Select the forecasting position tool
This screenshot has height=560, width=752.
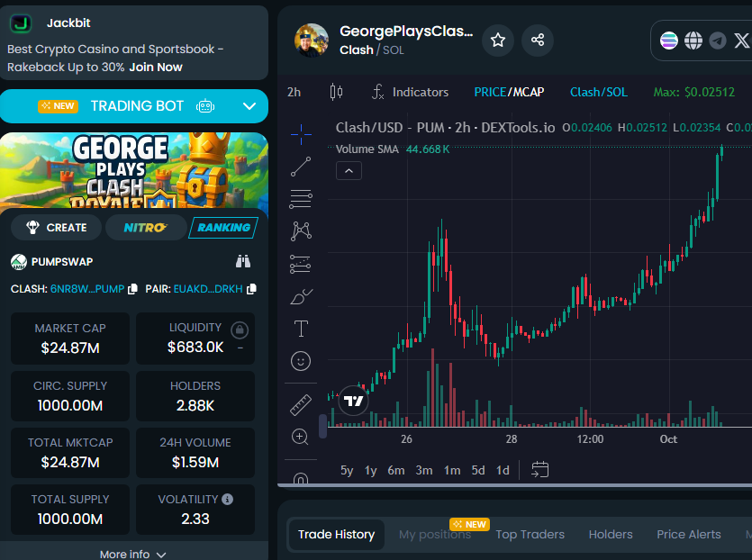pyautogui.click(x=301, y=264)
